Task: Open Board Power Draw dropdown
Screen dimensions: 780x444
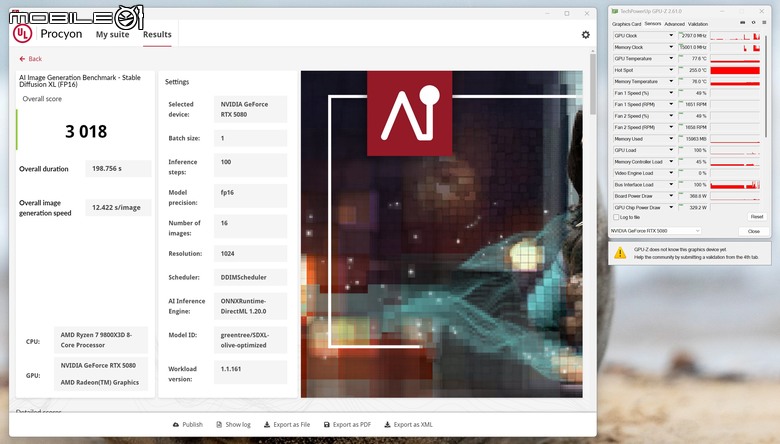Action: 671,196
